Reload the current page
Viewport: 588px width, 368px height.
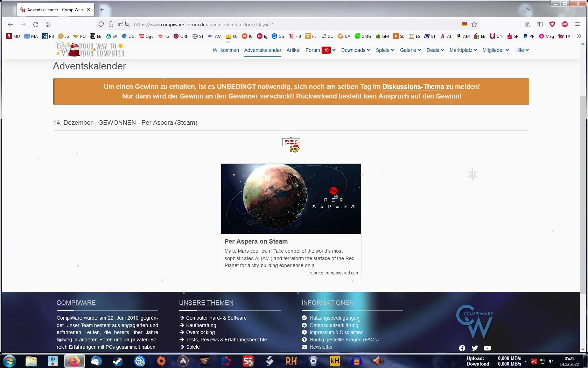click(x=36, y=25)
